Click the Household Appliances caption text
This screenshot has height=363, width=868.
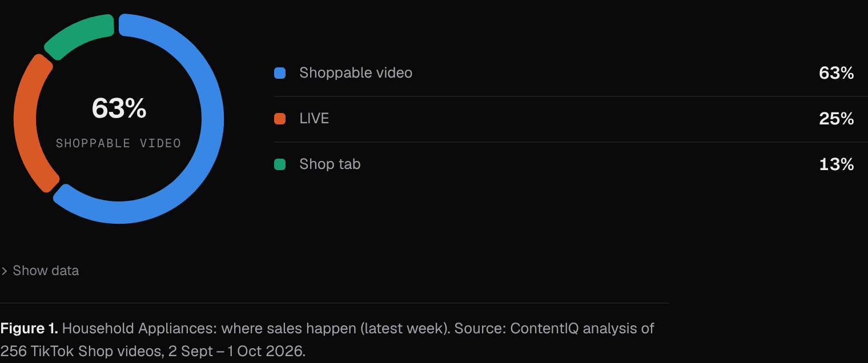point(139,329)
